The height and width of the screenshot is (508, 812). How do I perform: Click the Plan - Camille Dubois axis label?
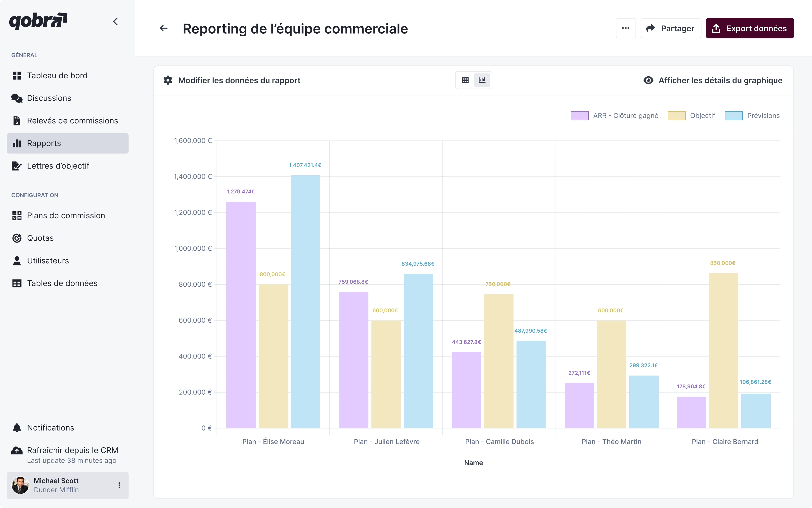click(x=499, y=442)
